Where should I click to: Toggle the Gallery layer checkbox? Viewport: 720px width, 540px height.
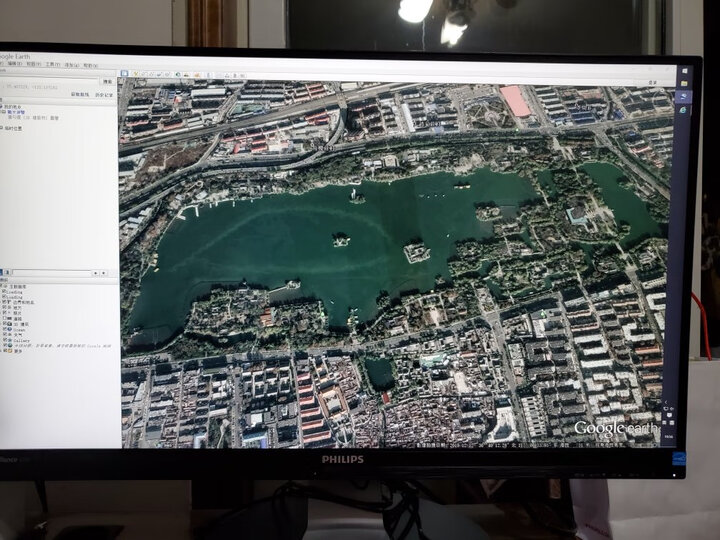pos(5,340)
